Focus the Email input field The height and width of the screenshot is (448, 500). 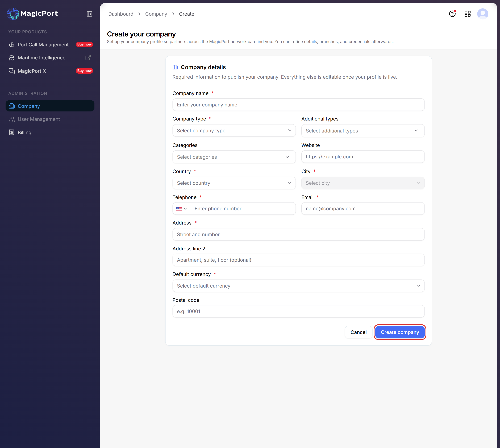click(x=363, y=209)
